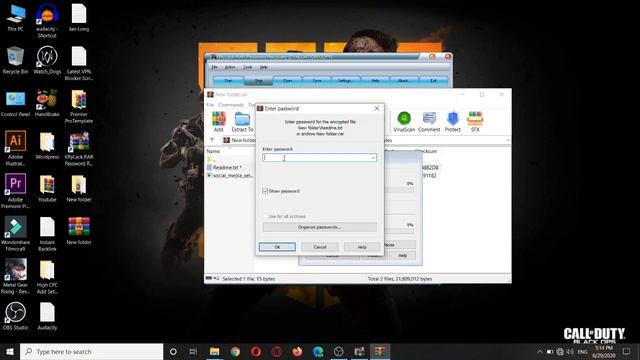Screen dimensions: 640x360
Task: Select the Wordpress folder desktop icon
Action: tap(47, 146)
